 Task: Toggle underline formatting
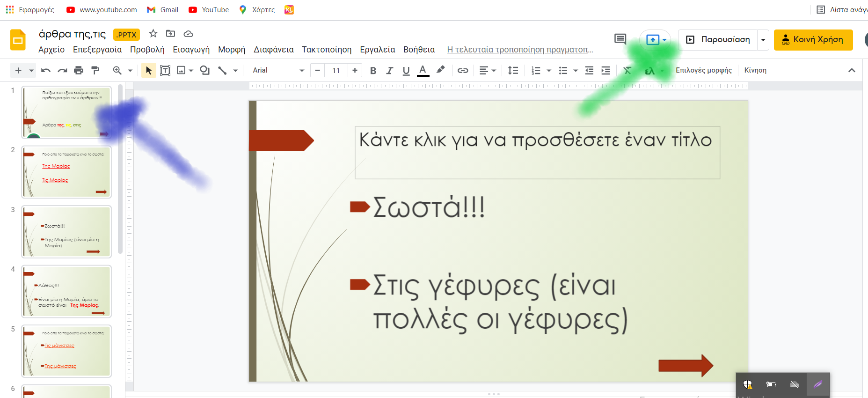pyautogui.click(x=406, y=70)
